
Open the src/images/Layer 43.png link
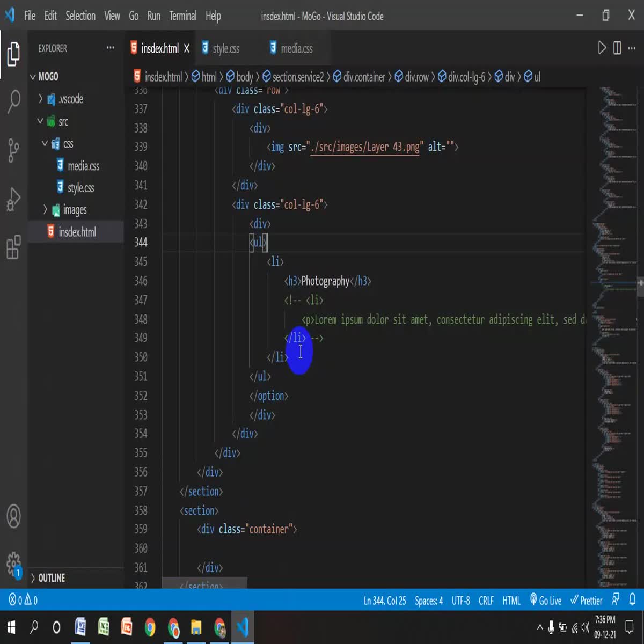pos(365,147)
